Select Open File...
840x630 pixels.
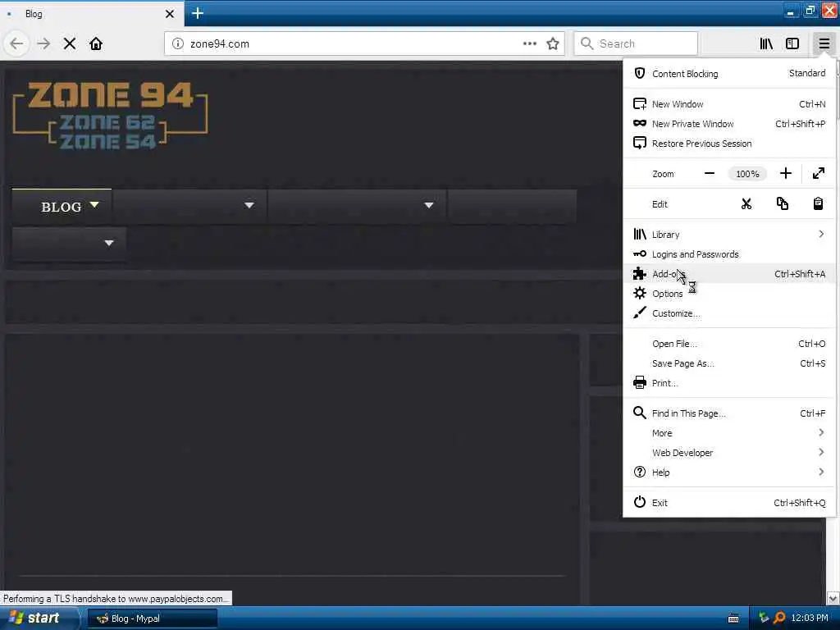click(729, 344)
